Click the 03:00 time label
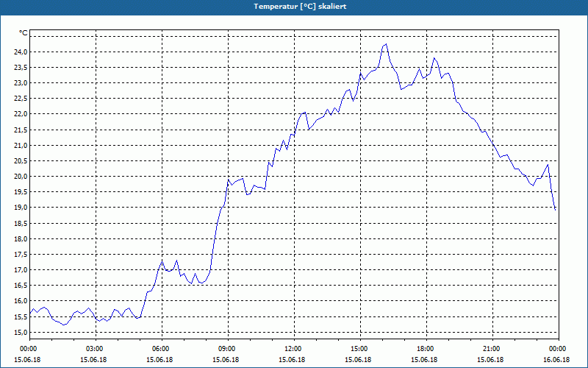This screenshot has width=588, height=368. pos(96,349)
